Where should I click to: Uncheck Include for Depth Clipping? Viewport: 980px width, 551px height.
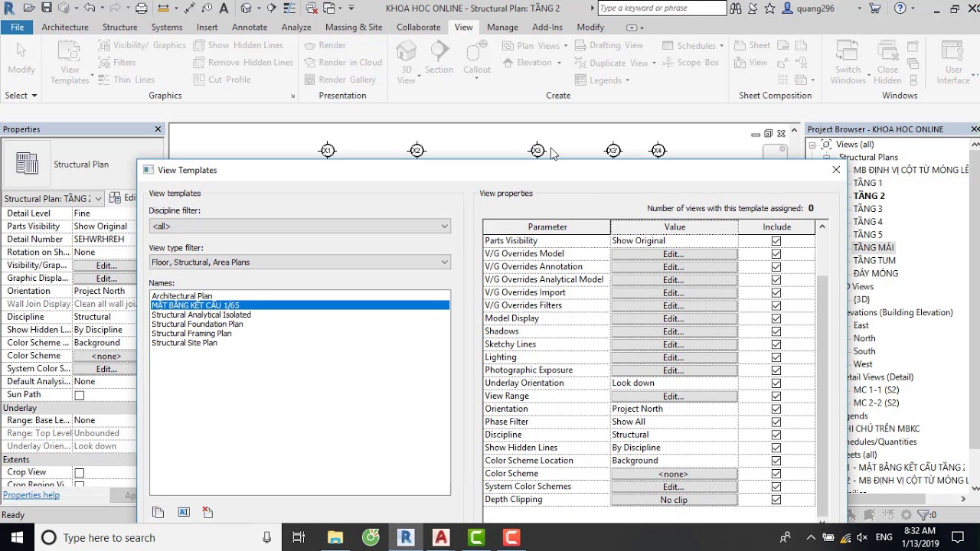pos(776,500)
